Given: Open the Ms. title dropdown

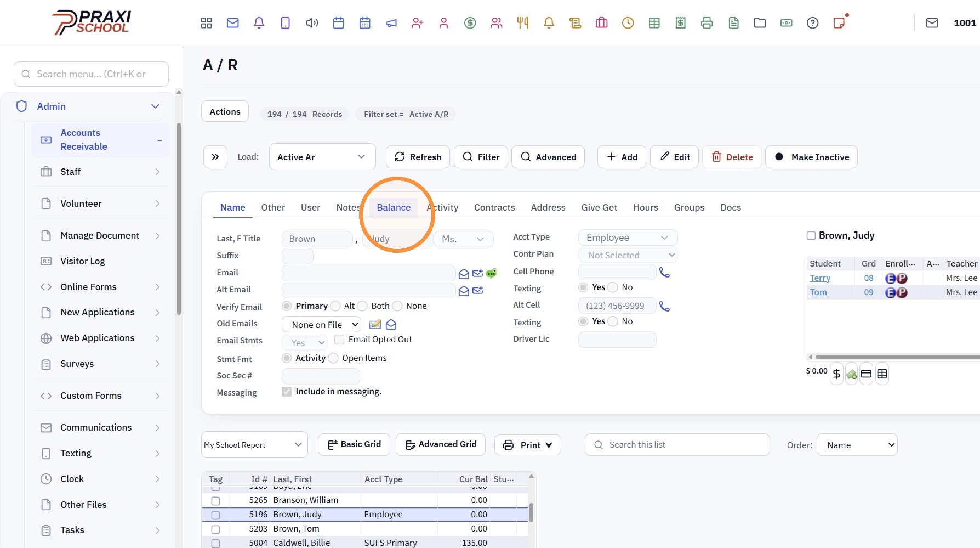Looking at the screenshot, I should point(464,239).
